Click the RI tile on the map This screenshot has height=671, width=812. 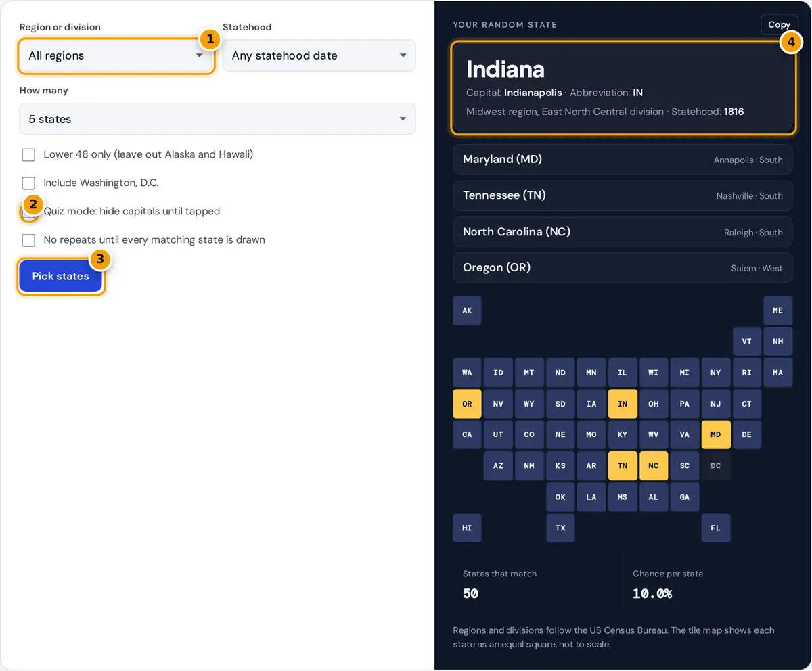point(746,373)
